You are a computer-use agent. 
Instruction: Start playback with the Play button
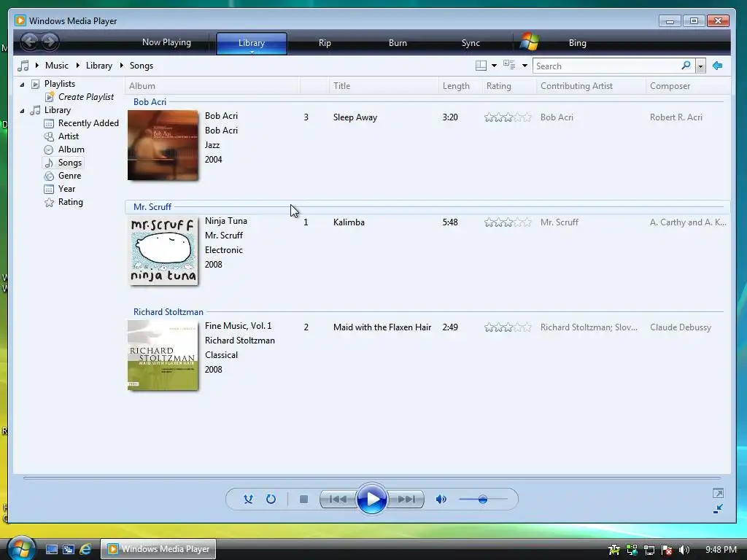click(x=371, y=499)
